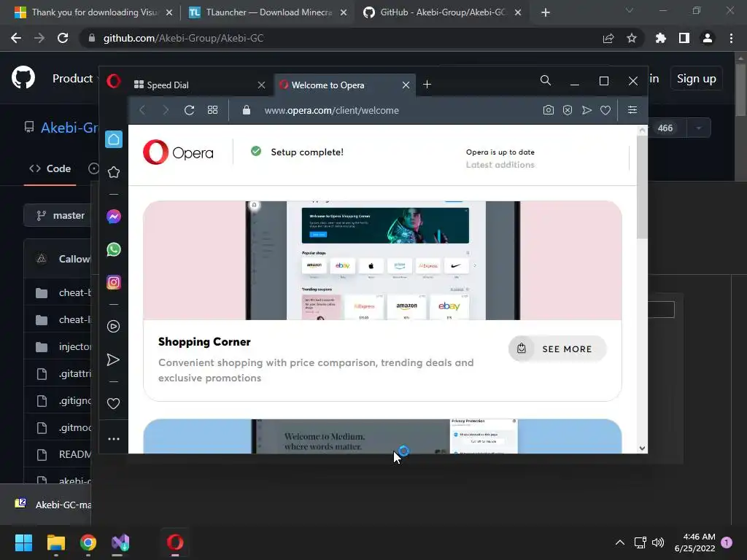Switch to Visual Studio download tab in Chrome

[93, 12]
